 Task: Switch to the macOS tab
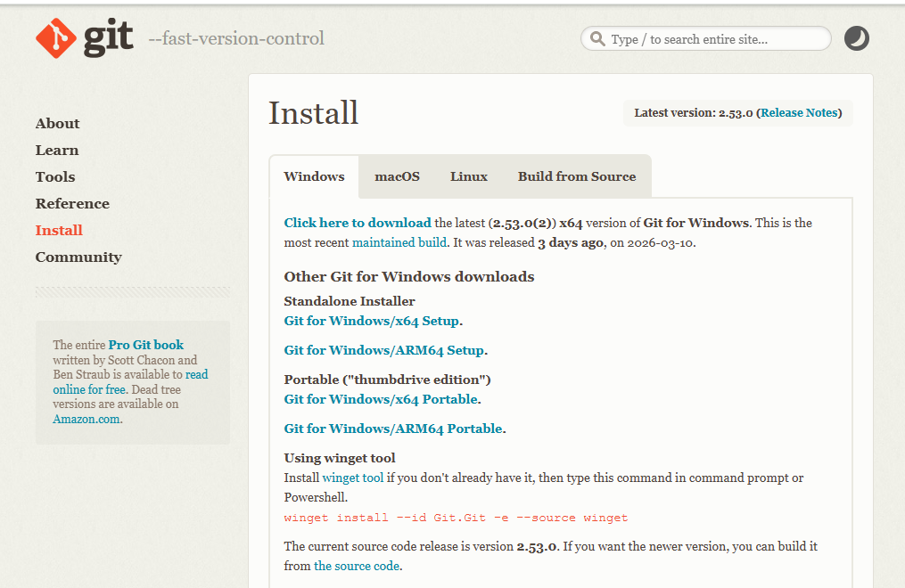(397, 176)
